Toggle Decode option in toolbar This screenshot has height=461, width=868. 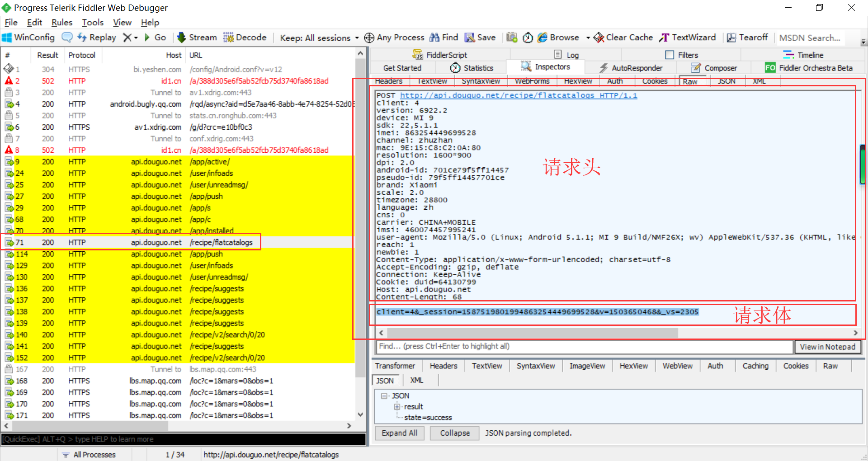click(x=245, y=38)
